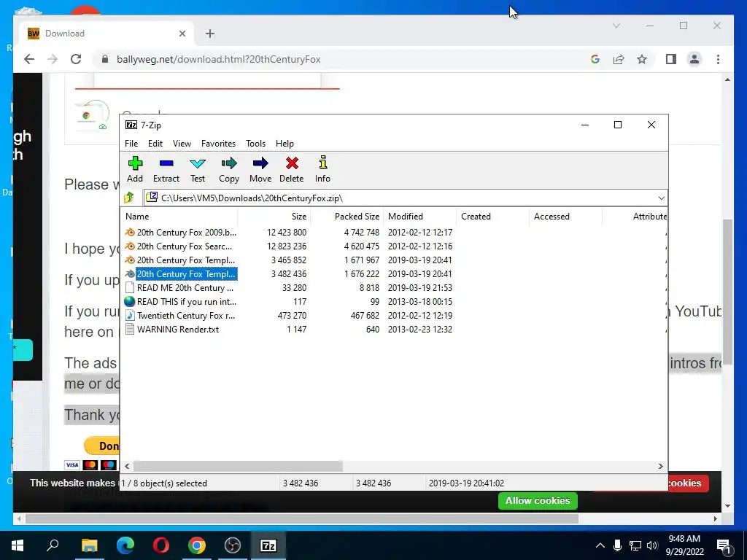Viewport: 747px width, 560px height.
Task: Show hidden system tray icons
Action: pos(600,545)
